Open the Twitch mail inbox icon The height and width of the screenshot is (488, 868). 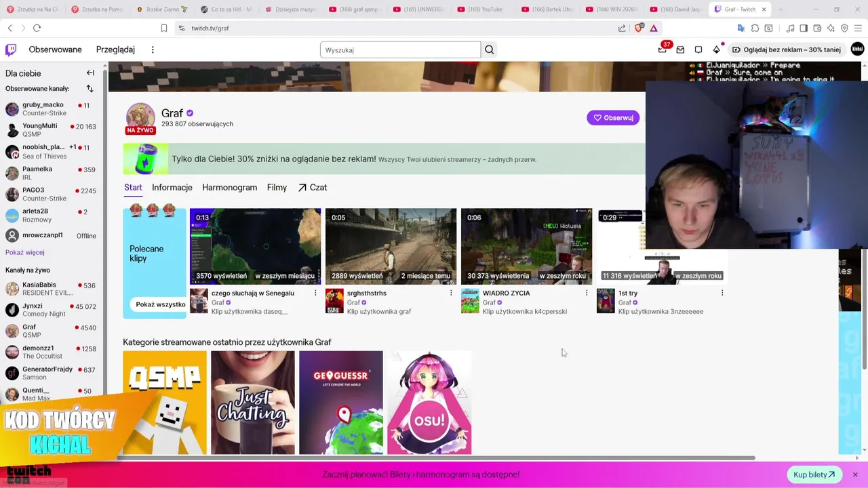click(680, 49)
